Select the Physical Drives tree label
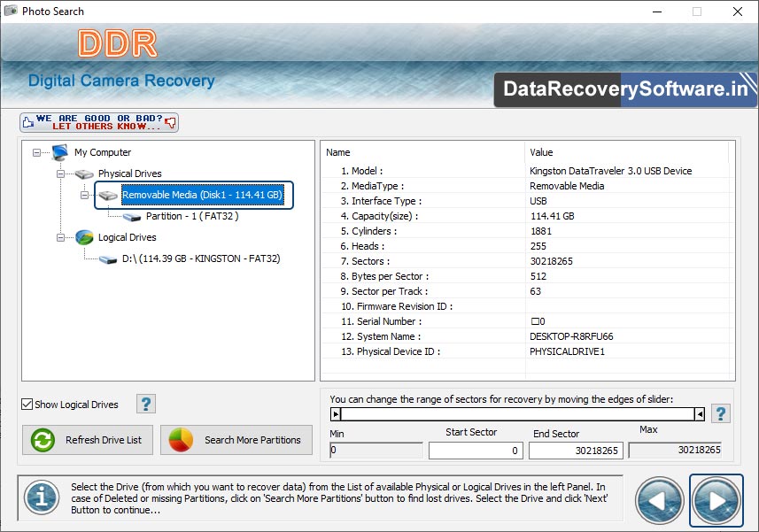The height and width of the screenshot is (532, 759). click(x=129, y=173)
